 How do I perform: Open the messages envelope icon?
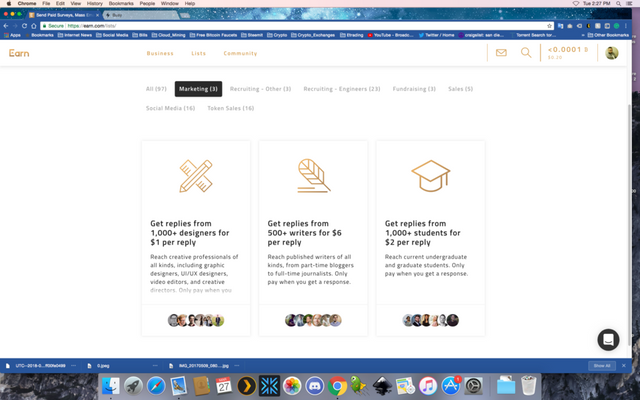pyautogui.click(x=501, y=53)
